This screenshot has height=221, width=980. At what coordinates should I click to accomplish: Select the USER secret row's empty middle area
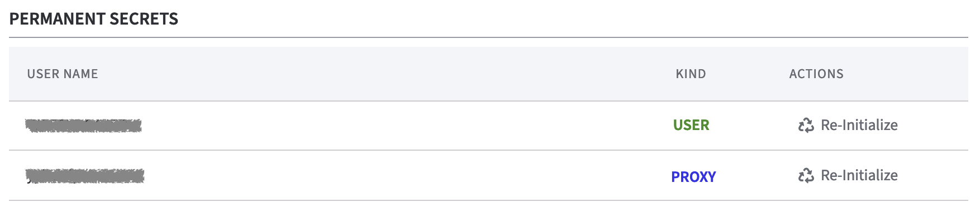402,126
